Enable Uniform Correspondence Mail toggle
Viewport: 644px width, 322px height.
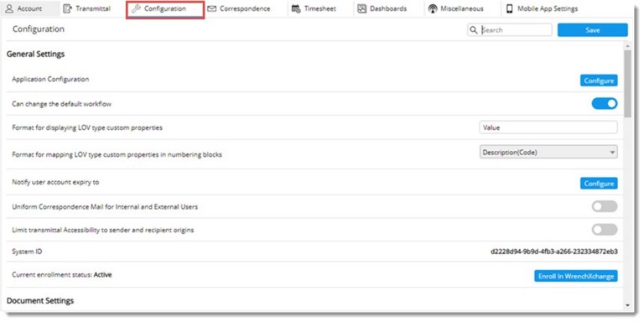click(x=605, y=206)
